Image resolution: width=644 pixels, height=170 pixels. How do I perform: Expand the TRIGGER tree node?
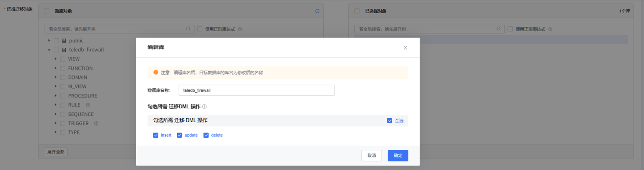55,123
